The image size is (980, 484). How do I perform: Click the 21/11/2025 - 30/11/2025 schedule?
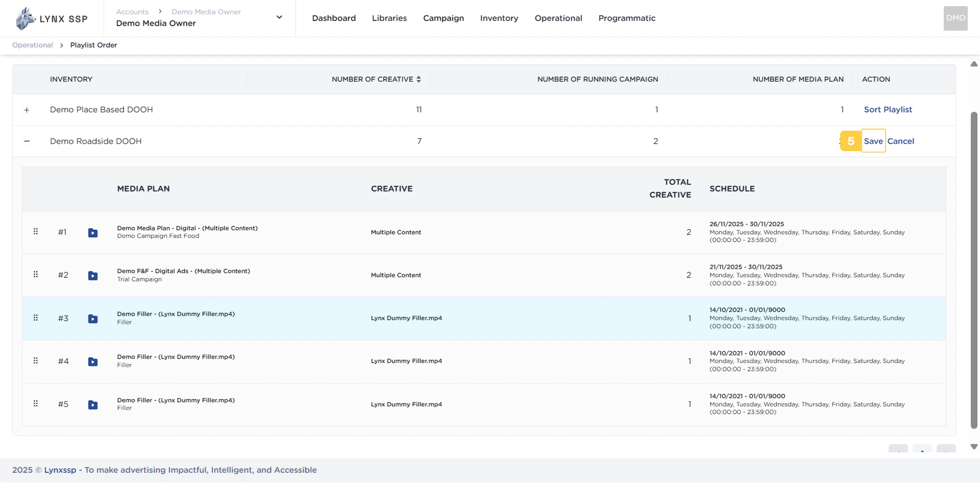[x=746, y=267]
